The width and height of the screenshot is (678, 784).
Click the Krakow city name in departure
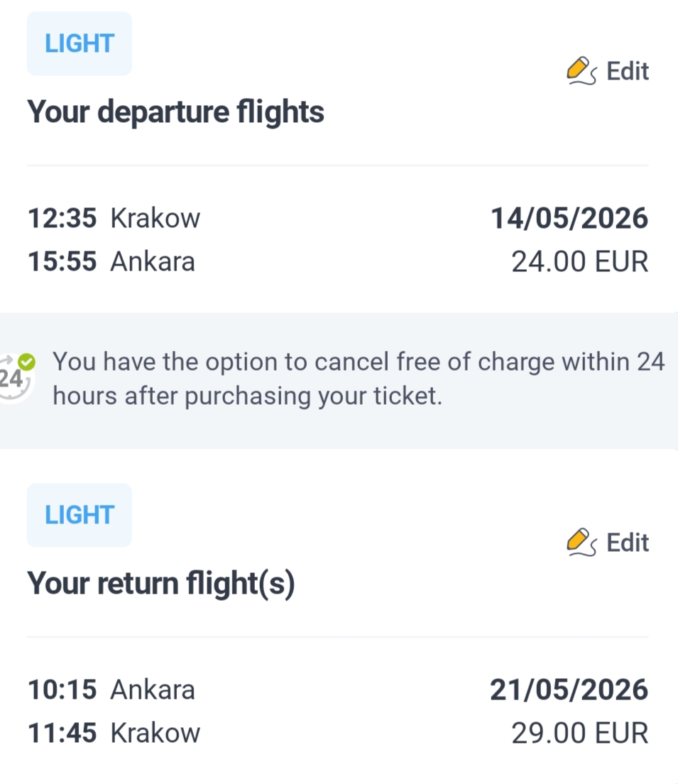click(x=155, y=219)
